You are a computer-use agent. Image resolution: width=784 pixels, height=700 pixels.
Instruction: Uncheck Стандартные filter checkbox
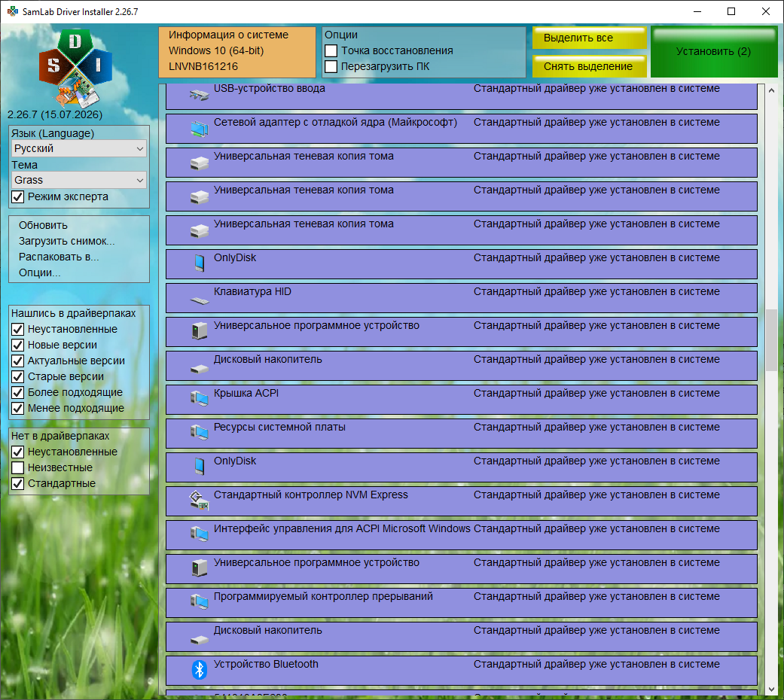coord(17,484)
